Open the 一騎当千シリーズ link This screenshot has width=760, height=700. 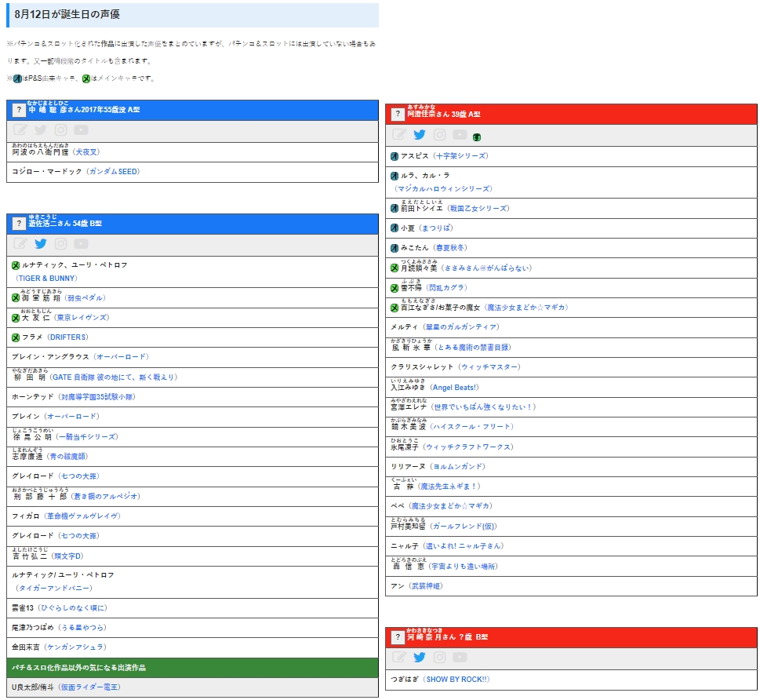tap(87, 437)
